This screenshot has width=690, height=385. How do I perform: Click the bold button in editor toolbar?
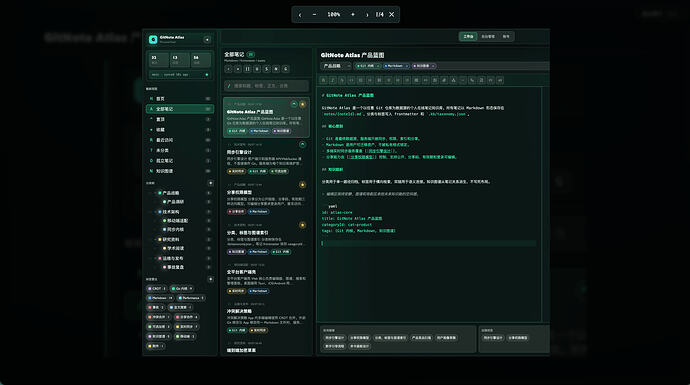(323, 80)
